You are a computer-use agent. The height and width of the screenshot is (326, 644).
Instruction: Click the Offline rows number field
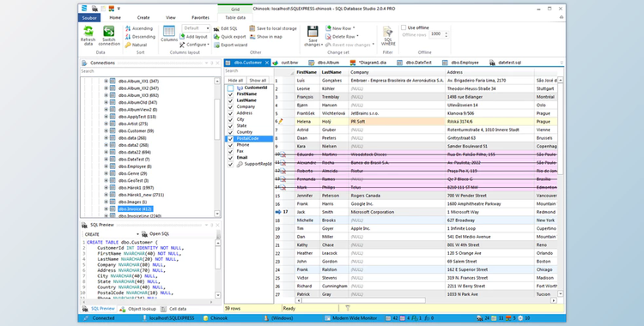tap(436, 34)
